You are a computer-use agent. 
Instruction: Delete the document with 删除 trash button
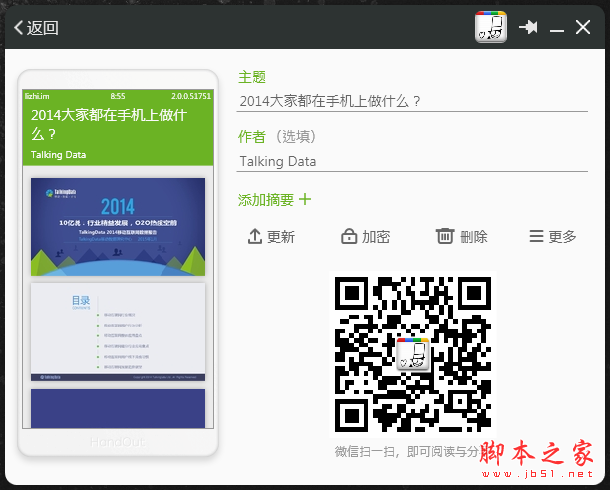click(x=461, y=236)
